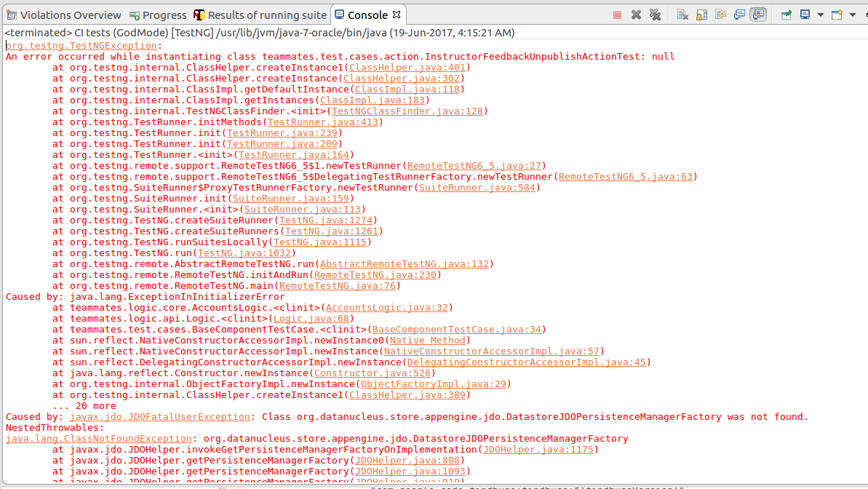The width and height of the screenshot is (868, 489).
Task: Expand the Open Console dropdown arrow
Action: pos(853,15)
